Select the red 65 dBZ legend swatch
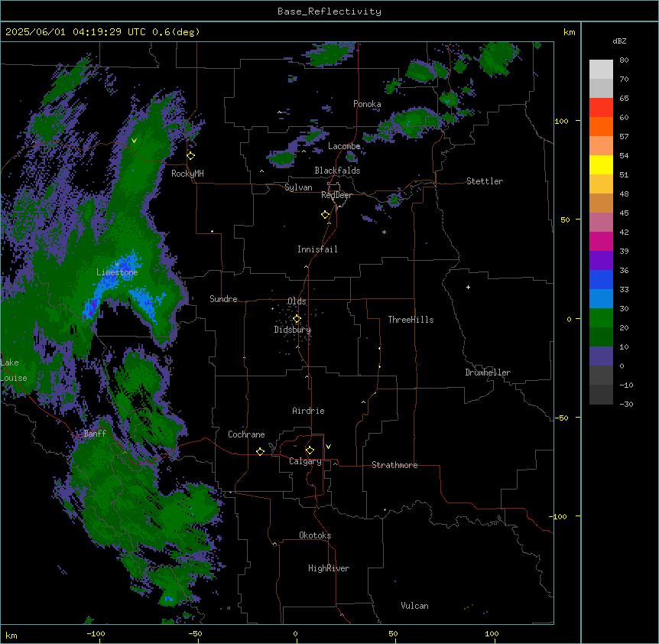 point(601,107)
